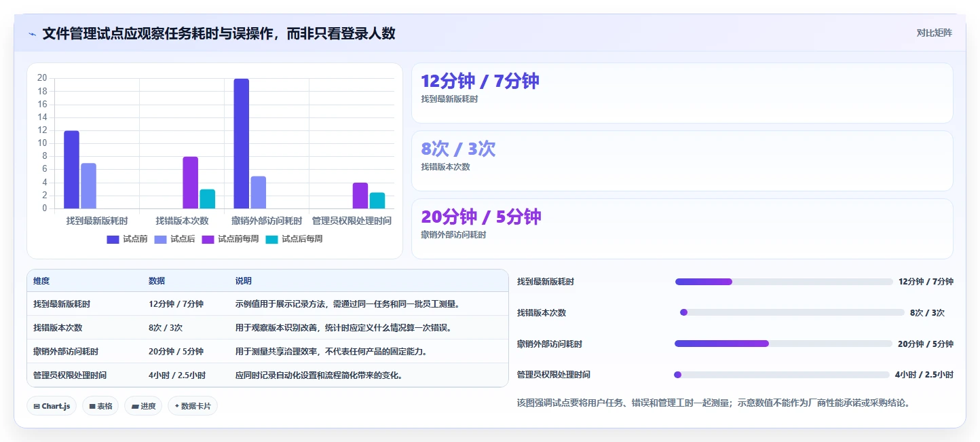
Task: Click the cyan 试点后每周 legend swatch
Action: point(271,239)
